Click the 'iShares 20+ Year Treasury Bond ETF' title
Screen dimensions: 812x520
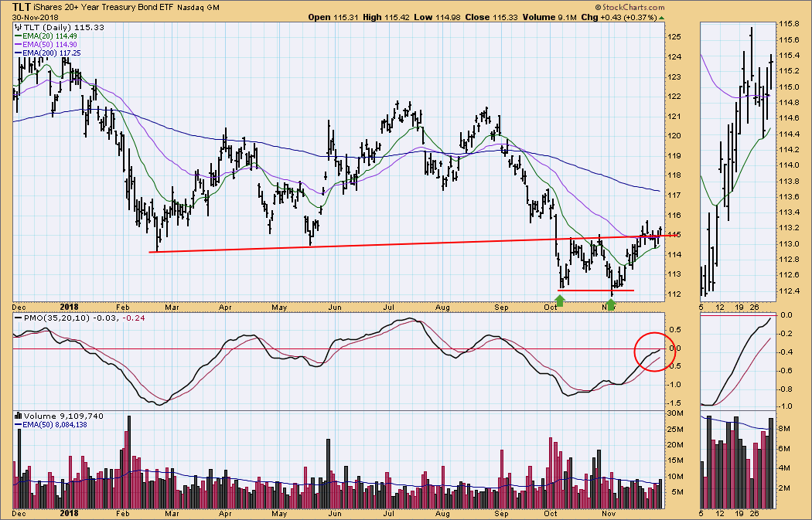pyautogui.click(x=103, y=8)
